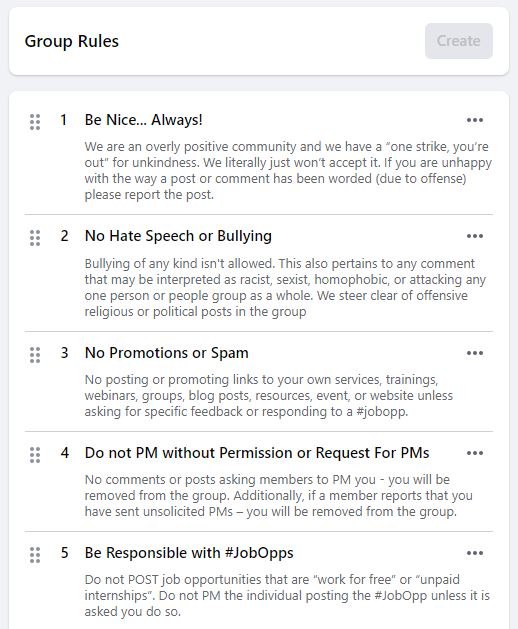Screen dimensions: 518x629
Task: Click the Group Rules heading
Action: [x=72, y=41]
